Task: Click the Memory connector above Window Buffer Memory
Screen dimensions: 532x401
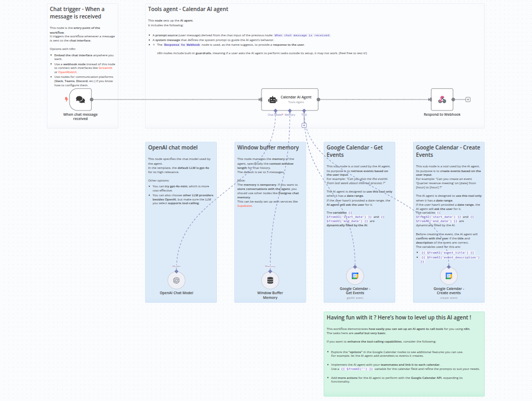Action: click(270, 271)
